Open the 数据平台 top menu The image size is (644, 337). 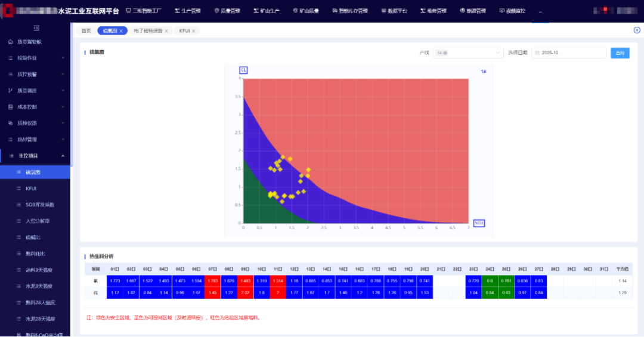coord(400,11)
